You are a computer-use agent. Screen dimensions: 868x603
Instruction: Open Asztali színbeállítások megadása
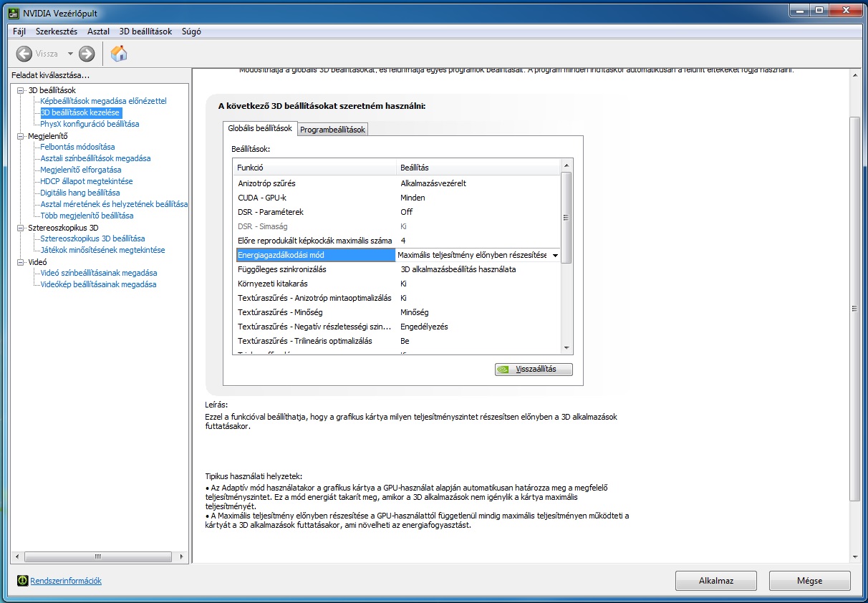coord(95,158)
